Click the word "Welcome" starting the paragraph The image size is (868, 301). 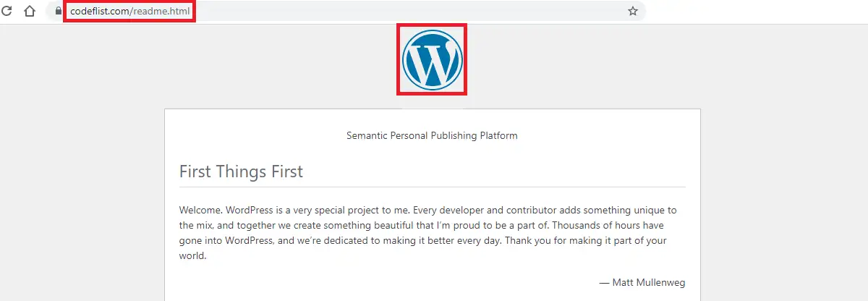coord(200,211)
